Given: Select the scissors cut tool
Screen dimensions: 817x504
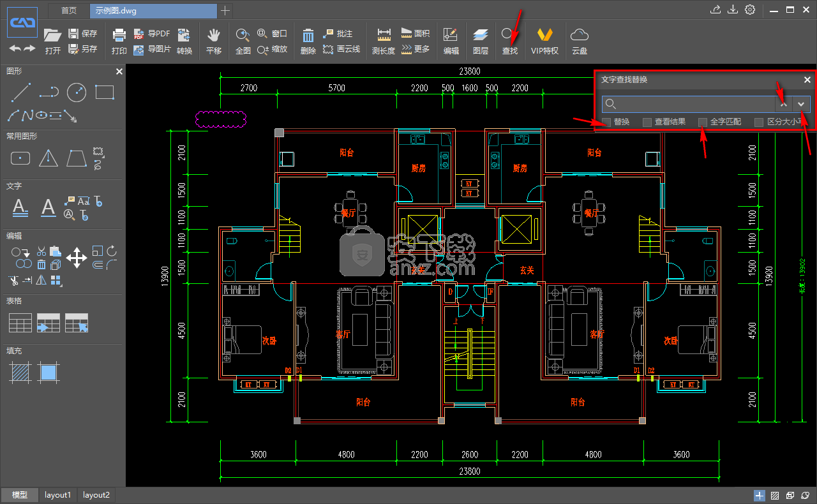Looking at the screenshot, I should pos(41,251).
